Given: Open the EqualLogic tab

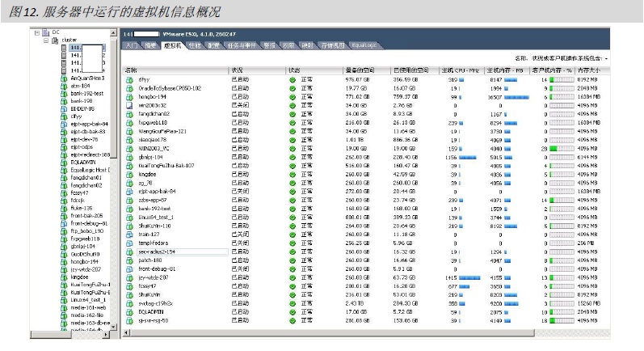Looking at the screenshot, I should [364, 45].
